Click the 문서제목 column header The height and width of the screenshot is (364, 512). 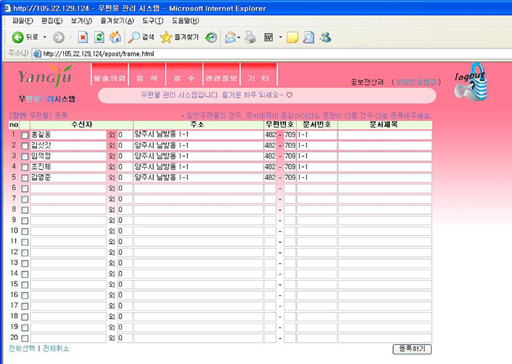click(385, 125)
